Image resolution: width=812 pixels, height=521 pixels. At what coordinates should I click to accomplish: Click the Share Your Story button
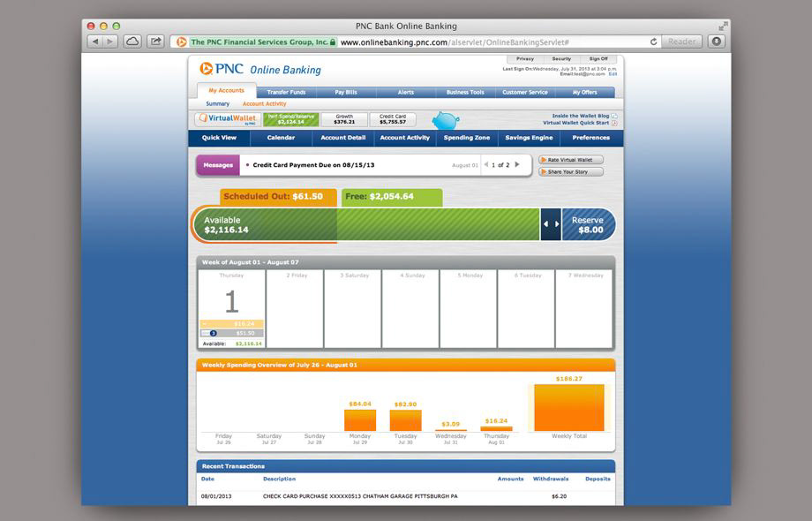coord(571,172)
